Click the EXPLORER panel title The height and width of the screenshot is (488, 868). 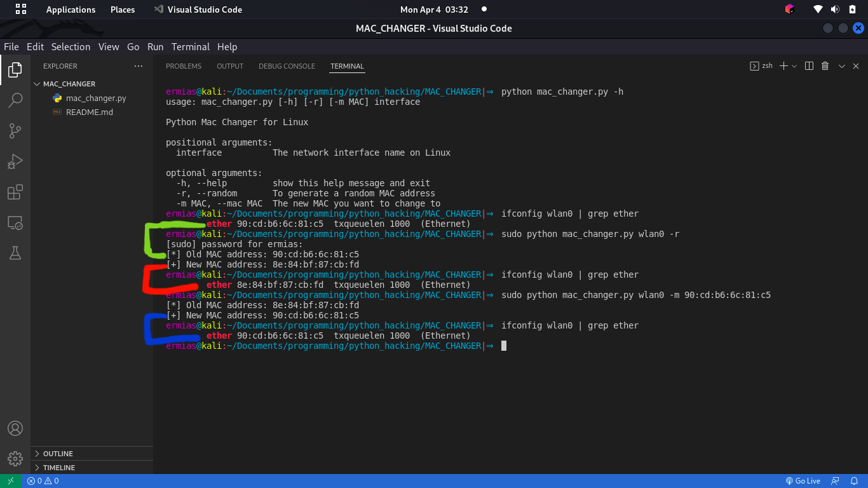click(x=60, y=66)
